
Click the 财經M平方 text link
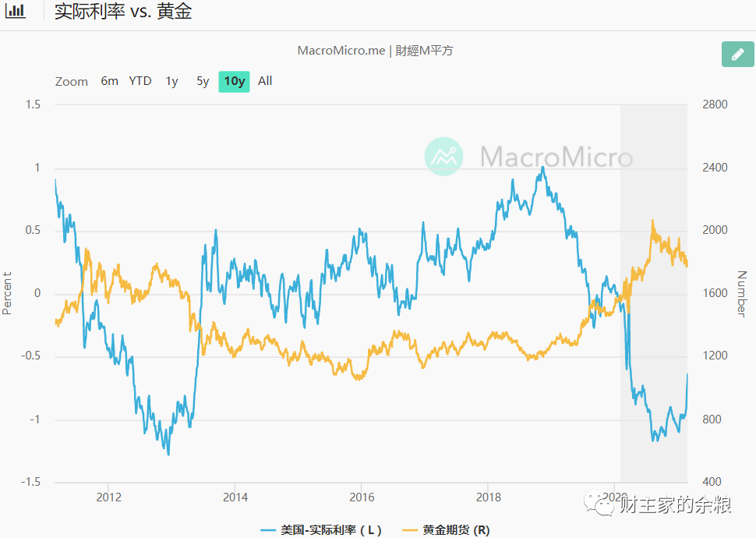point(425,50)
